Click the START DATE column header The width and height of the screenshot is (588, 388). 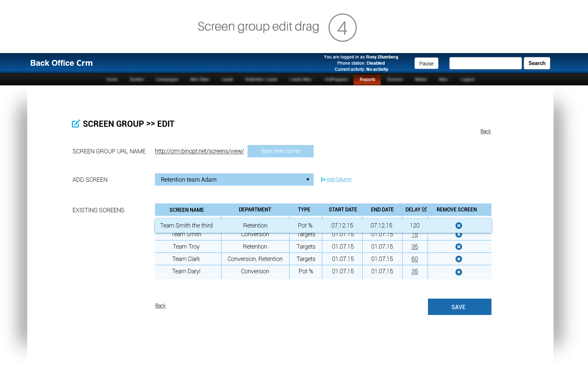coord(343,210)
